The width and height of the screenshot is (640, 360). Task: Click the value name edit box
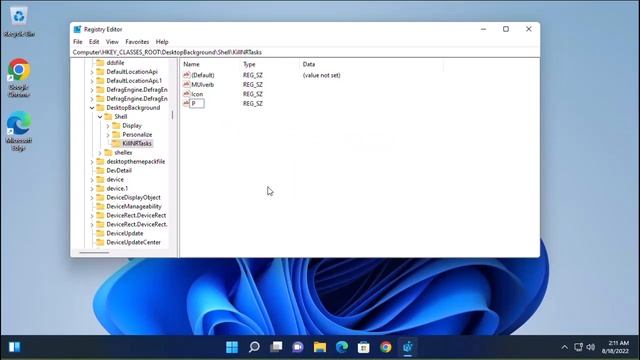(x=197, y=103)
